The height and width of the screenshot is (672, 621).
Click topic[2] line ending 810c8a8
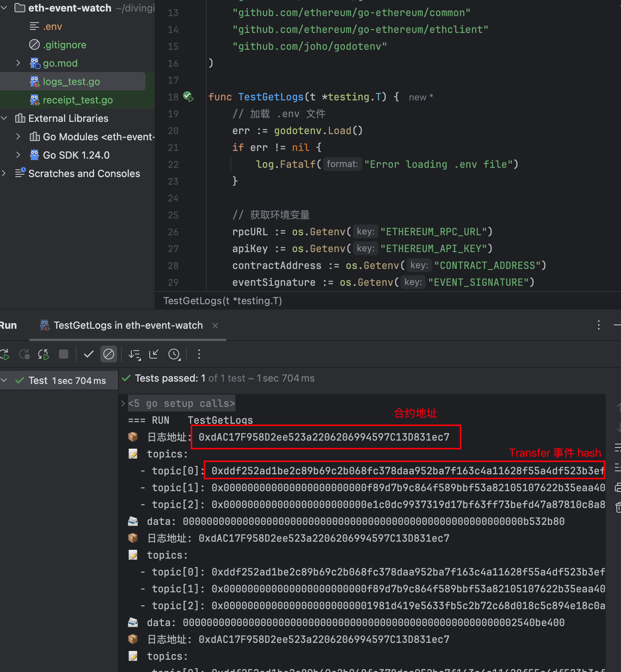point(373,505)
